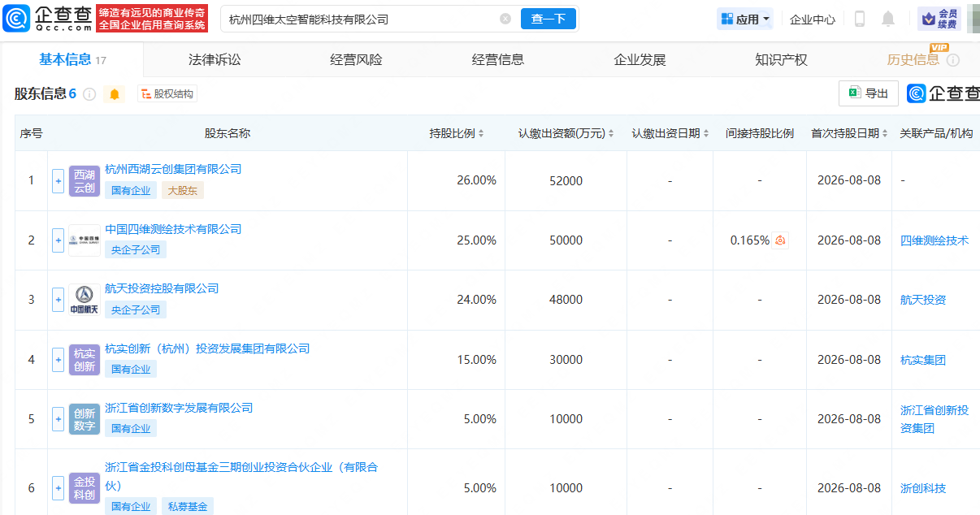The width and height of the screenshot is (980, 515).
Task: Click the 金投科创 company logo
Action: 85,488
